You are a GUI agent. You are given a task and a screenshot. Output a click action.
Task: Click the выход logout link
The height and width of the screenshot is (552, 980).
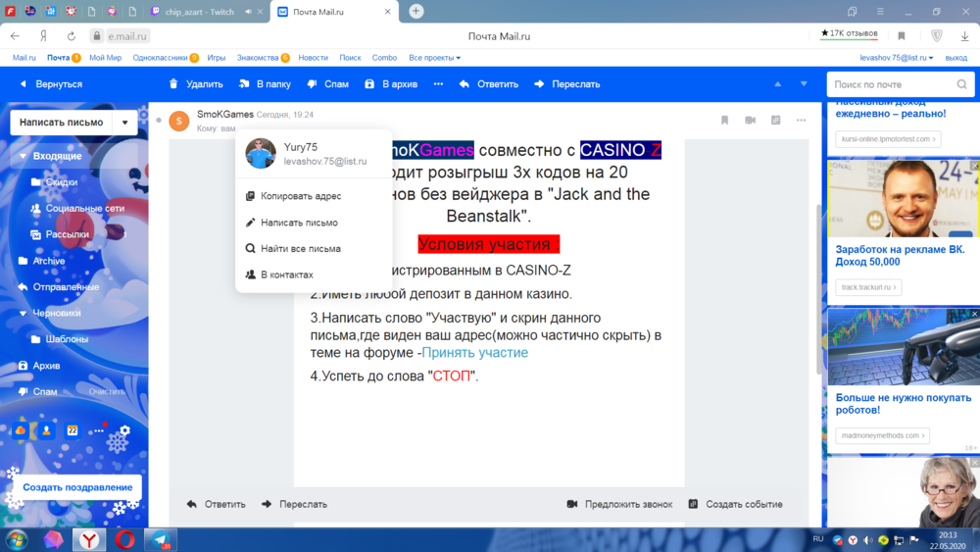point(956,58)
